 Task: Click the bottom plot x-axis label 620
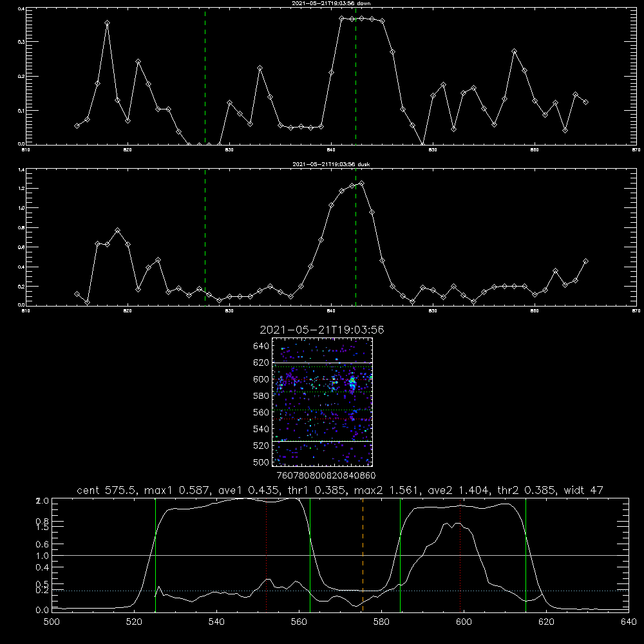(546, 622)
